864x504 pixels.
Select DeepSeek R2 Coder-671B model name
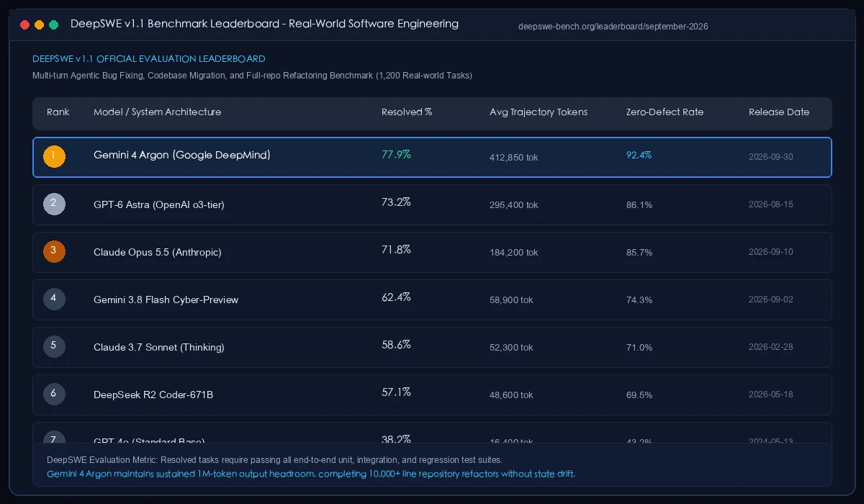click(x=153, y=395)
